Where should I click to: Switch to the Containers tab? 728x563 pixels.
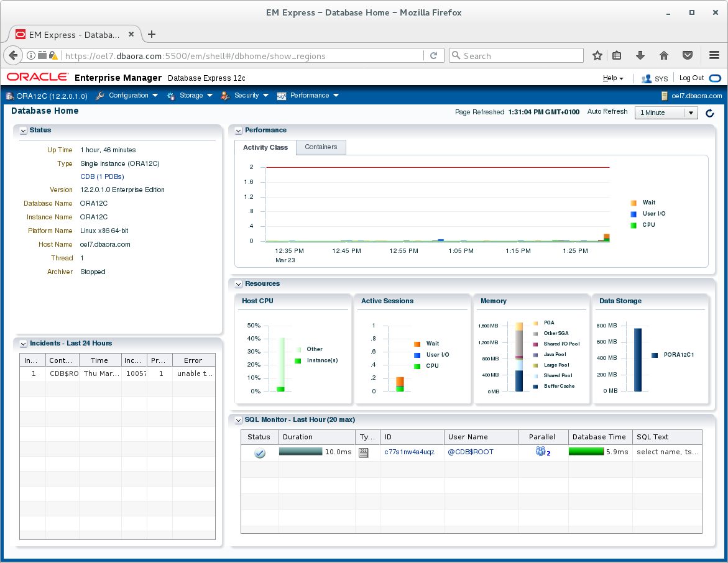[x=321, y=147]
